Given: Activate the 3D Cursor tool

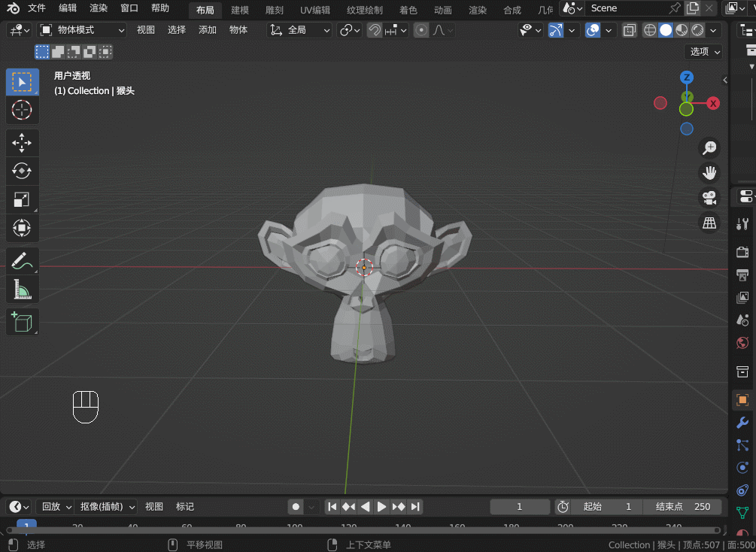Looking at the screenshot, I should (x=22, y=110).
